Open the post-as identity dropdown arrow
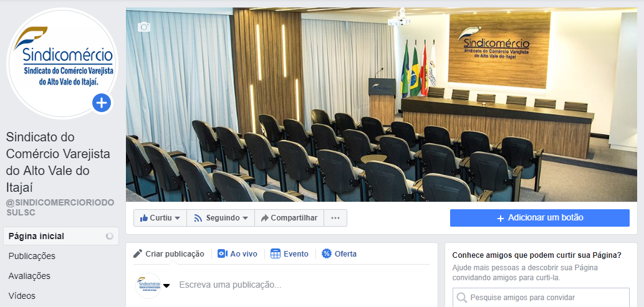 click(166, 286)
